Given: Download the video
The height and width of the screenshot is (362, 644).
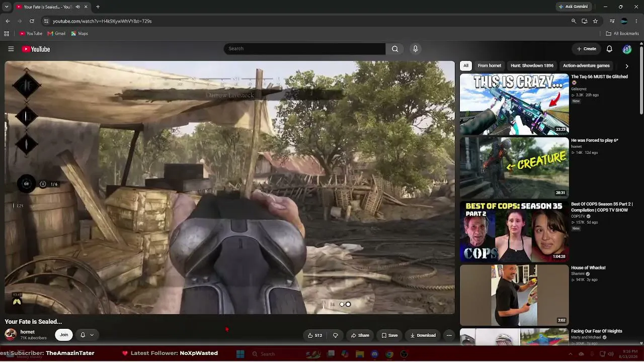Looking at the screenshot, I should point(423,335).
